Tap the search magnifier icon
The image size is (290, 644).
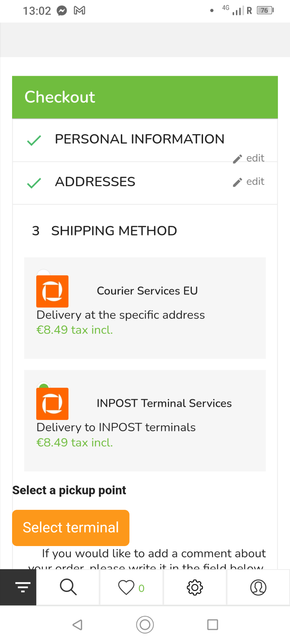pos(68,587)
